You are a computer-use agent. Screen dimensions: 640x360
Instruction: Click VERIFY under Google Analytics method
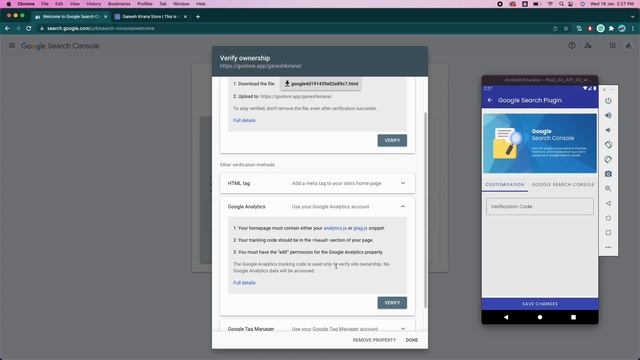[x=392, y=303]
